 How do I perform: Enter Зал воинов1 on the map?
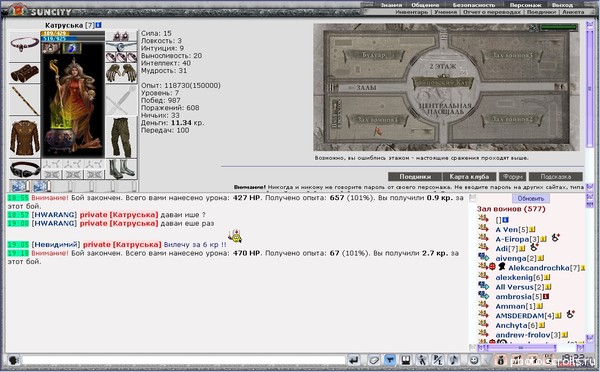point(377,120)
